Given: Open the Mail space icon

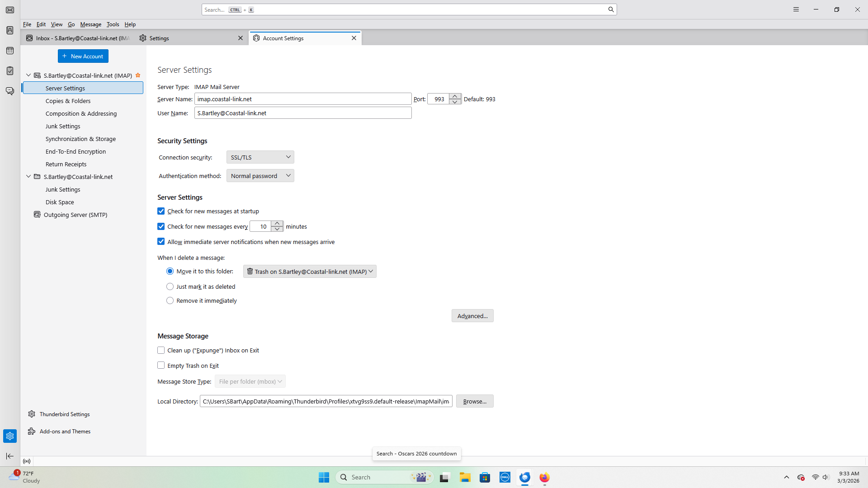Looking at the screenshot, I should pos(10,10).
